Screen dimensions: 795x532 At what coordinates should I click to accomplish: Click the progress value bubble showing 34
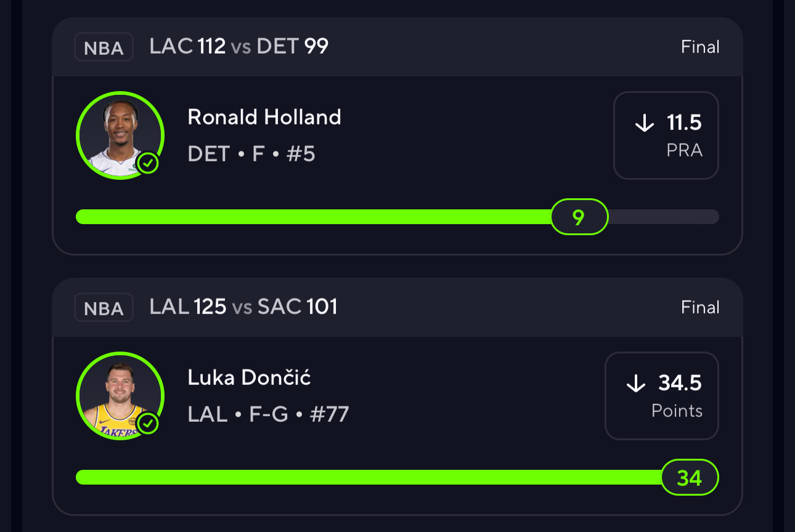pyautogui.click(x=690, y=477)
